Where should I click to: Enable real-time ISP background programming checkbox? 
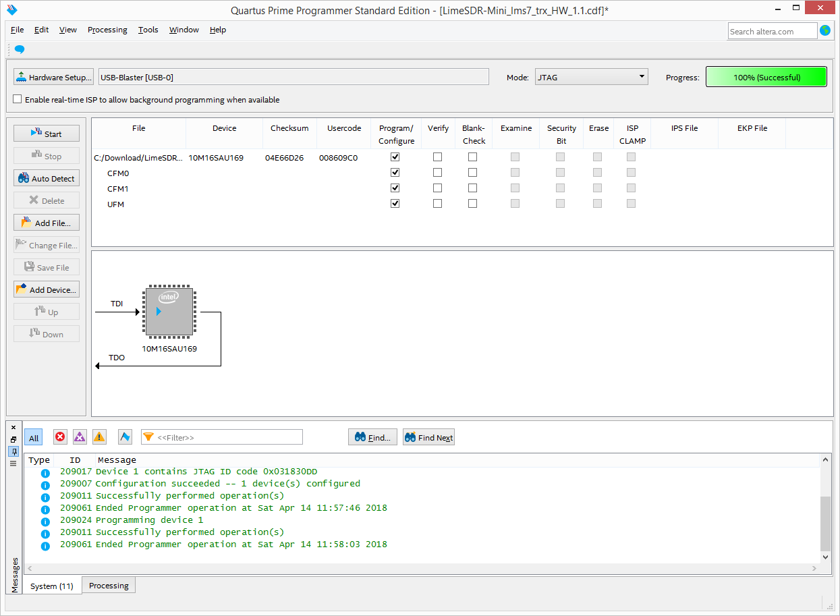18,99
